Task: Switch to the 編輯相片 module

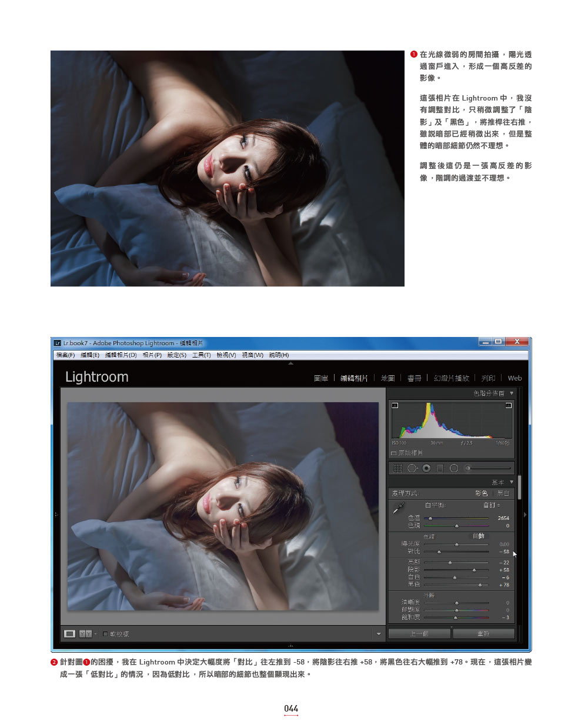Action: click(355, 378)
